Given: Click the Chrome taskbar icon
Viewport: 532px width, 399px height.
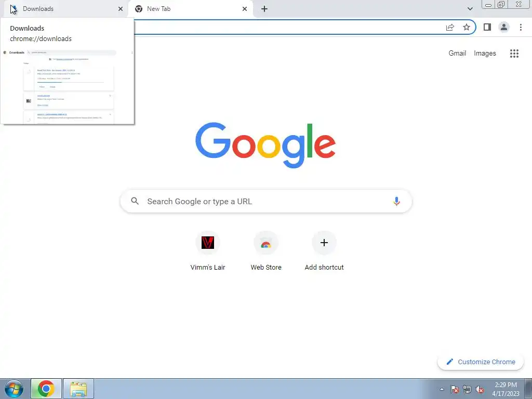Looking at the screenshot, I should pos(46,389).
